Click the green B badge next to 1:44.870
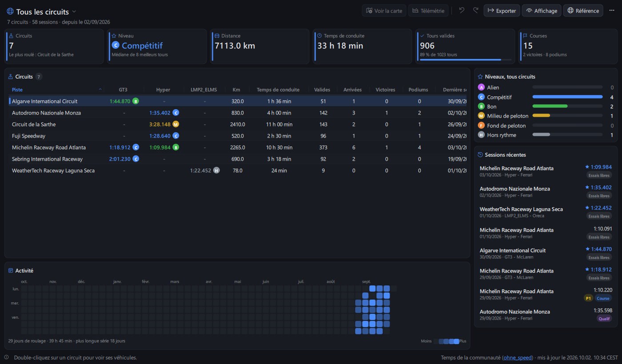This screenshot has height=364, width=622. 136,101
